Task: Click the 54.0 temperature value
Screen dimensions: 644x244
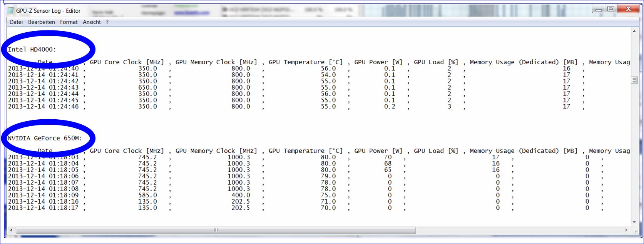Action: pos(328,75)
